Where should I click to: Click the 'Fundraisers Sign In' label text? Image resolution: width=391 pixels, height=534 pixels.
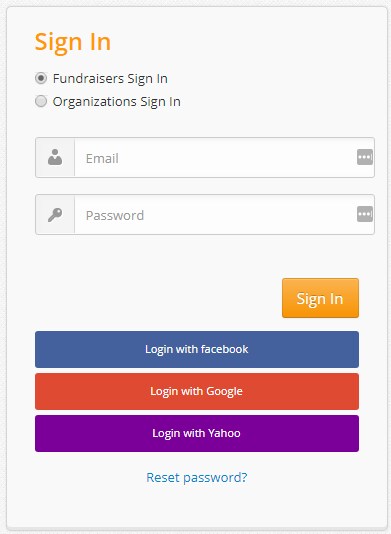click(x=110, y=79)
